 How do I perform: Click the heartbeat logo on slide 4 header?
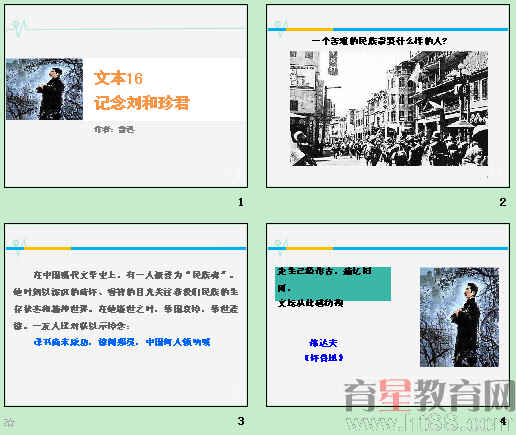(x=281, y=247)
